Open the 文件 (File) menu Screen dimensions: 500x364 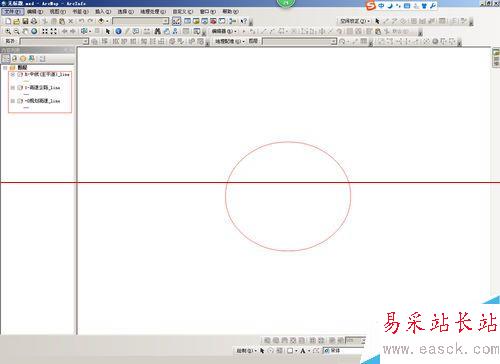click(12, 12)
